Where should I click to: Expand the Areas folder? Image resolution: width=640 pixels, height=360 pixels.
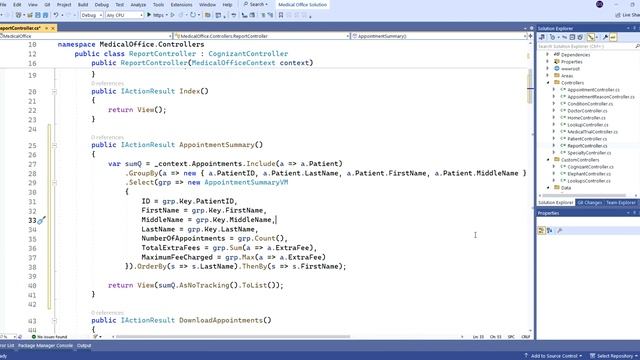click(x=548, y=76)
